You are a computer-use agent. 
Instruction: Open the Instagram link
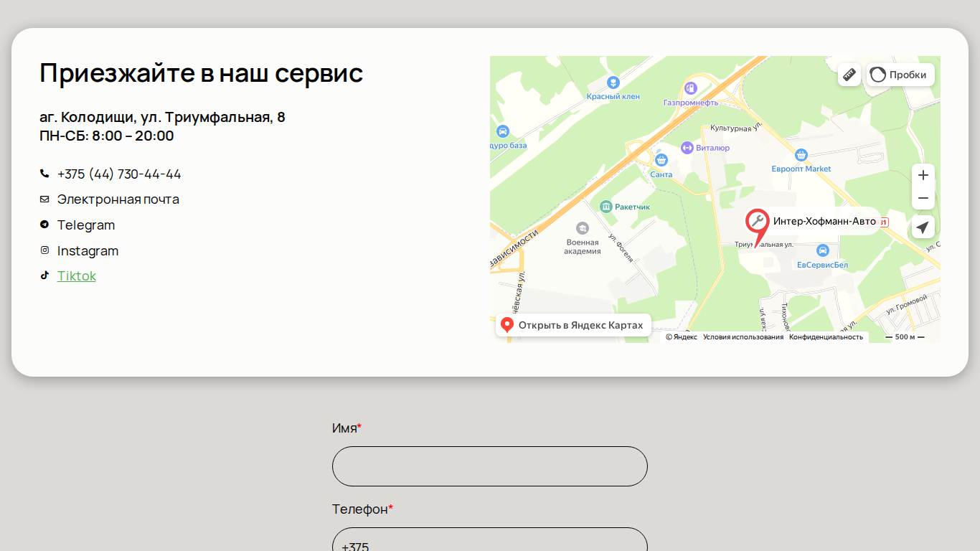tap(88, 251)
